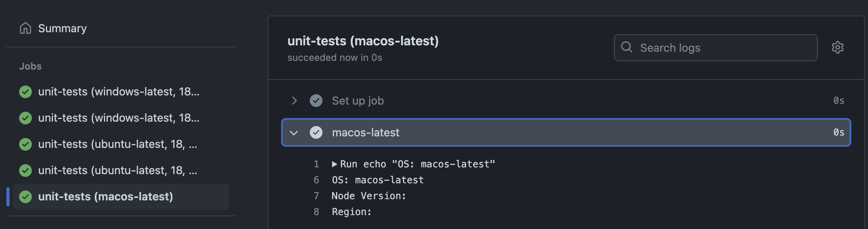Click the Set up job step row

pos(566,101)
